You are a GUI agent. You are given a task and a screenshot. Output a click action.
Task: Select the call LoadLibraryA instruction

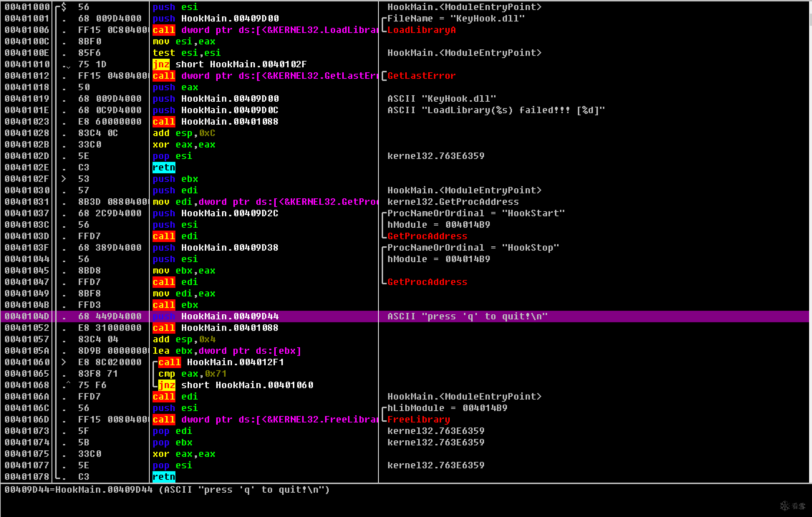click(x=264, y=30)
